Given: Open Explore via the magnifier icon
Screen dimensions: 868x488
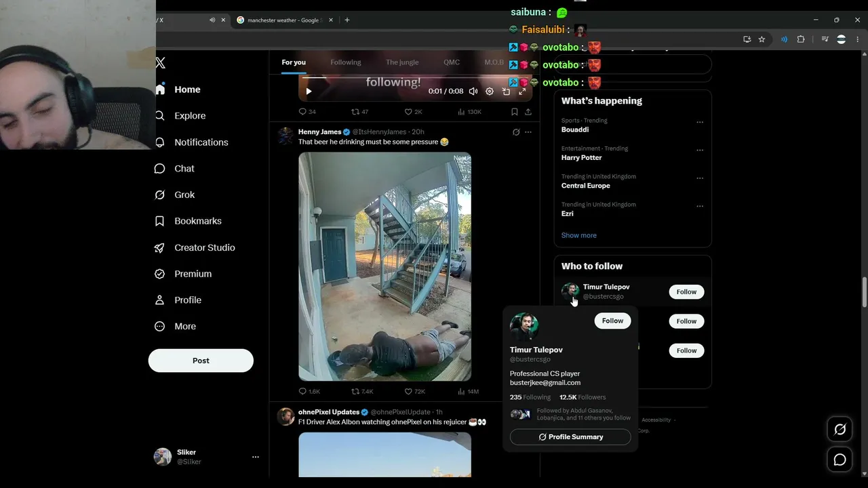Looking at the screenshot, I should tap(160, 116).
